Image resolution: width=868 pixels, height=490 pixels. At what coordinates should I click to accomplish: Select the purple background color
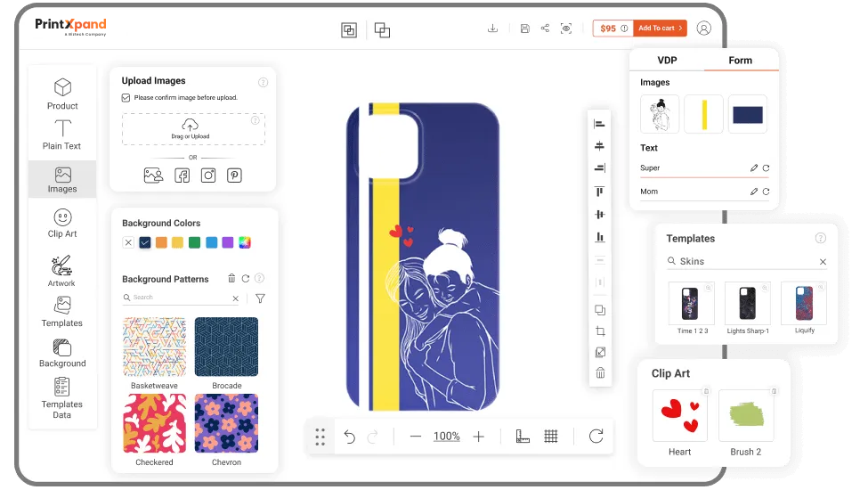point(228,242)
